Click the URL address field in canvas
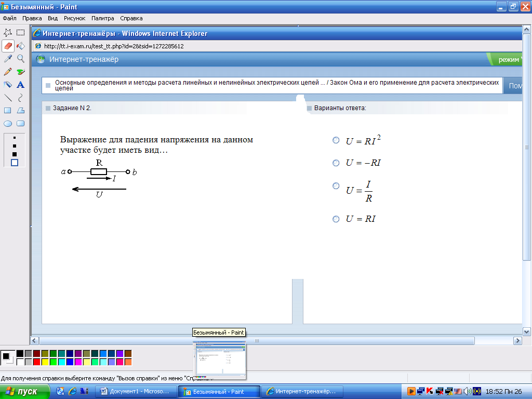 click(277, 46)
